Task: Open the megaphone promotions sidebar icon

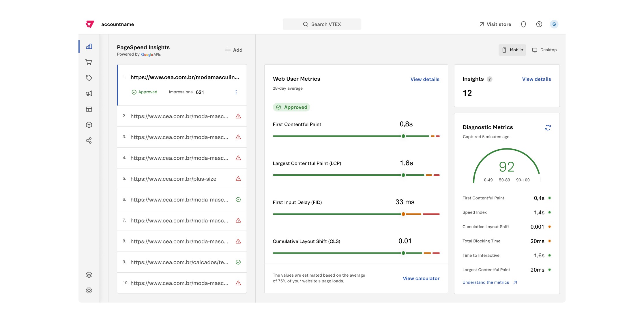Action: coord(89,93)
